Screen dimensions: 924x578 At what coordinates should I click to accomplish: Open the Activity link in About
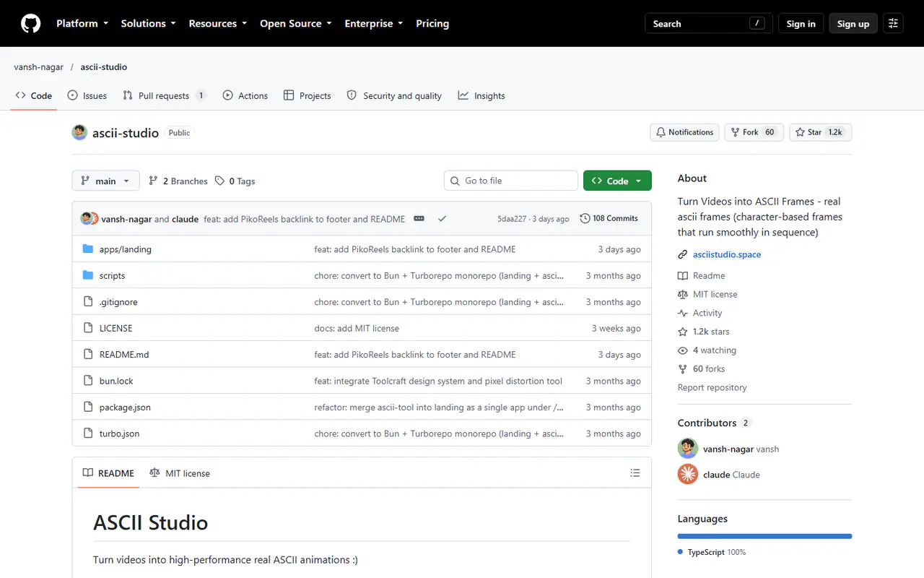point(700,313)
